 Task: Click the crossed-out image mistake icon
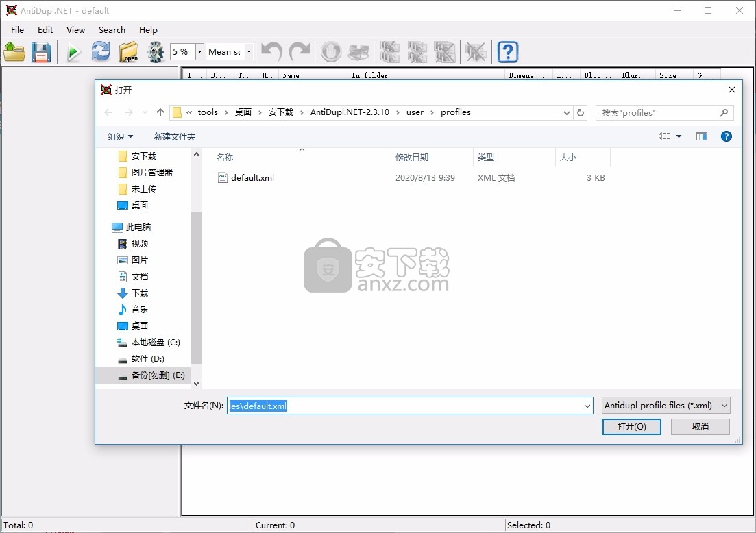[476, 51]
